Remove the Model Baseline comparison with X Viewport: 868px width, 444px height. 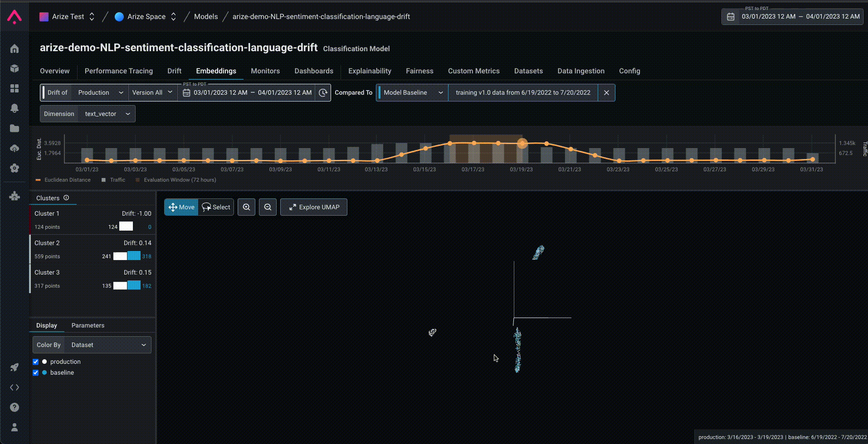tap(606, 92)
